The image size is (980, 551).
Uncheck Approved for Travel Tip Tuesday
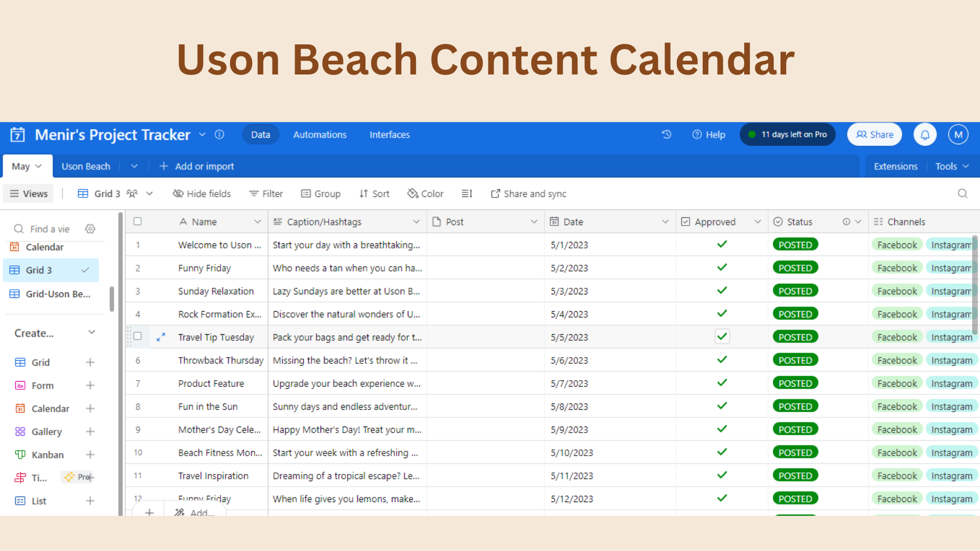click(722, 337)
